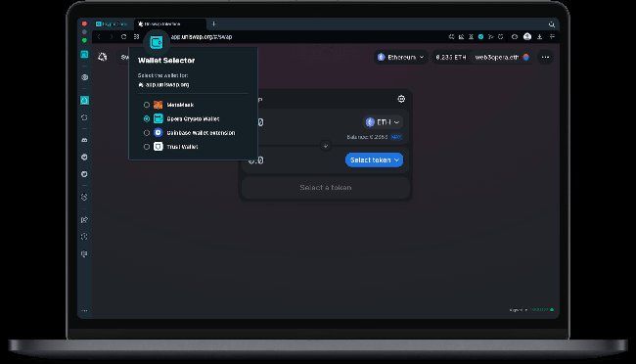This screenshot has height=364, width=636.
Task: Click the teal wallet icon in right toolbar
Action: [x=480, y=37]
